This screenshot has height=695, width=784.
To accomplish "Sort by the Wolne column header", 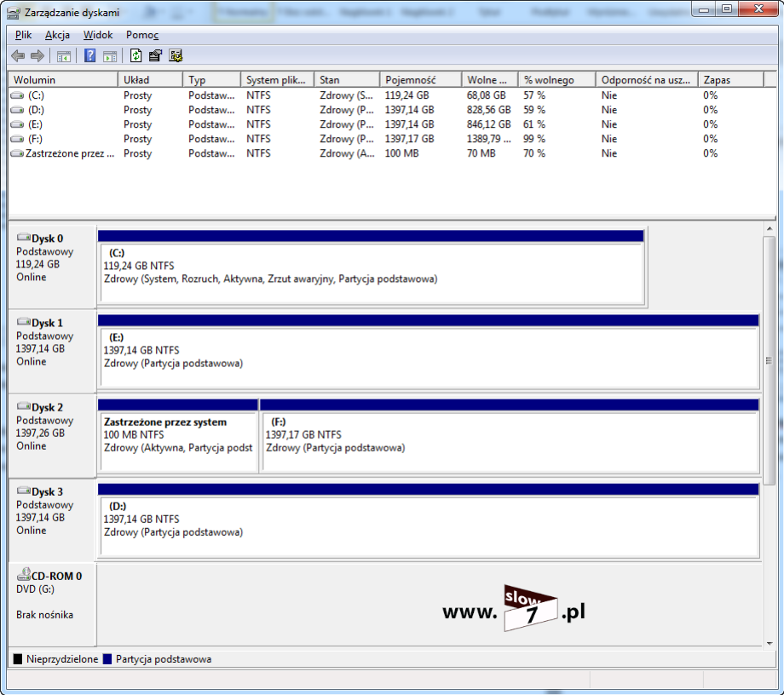I will [x=489, y=80].
